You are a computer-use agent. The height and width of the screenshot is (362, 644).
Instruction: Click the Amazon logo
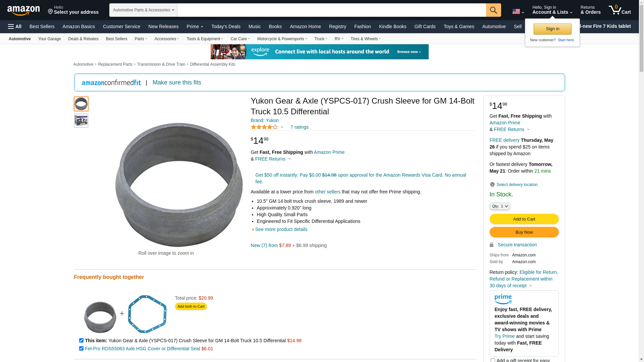pyautogui.click(x=23, y=10)
